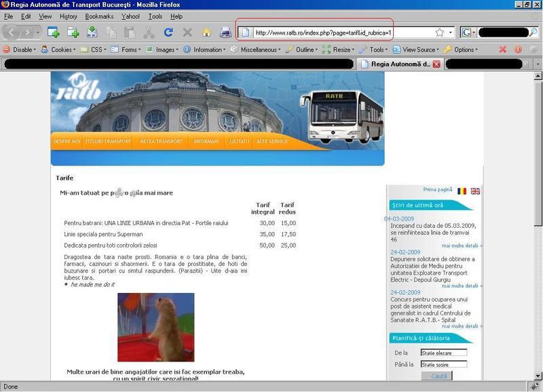Viewport: 543px width, 392px height.
Task: Open the Edit menu
Action: coord(26,16)
